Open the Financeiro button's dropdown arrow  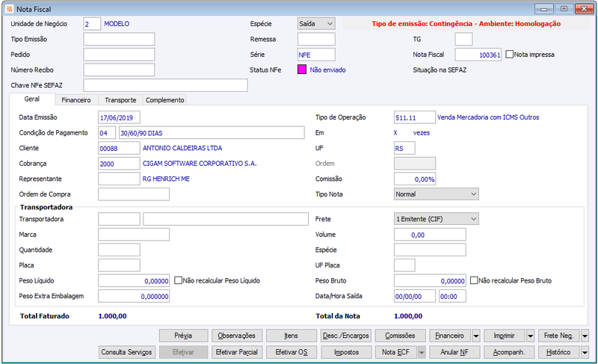click(x=476, y=336)
